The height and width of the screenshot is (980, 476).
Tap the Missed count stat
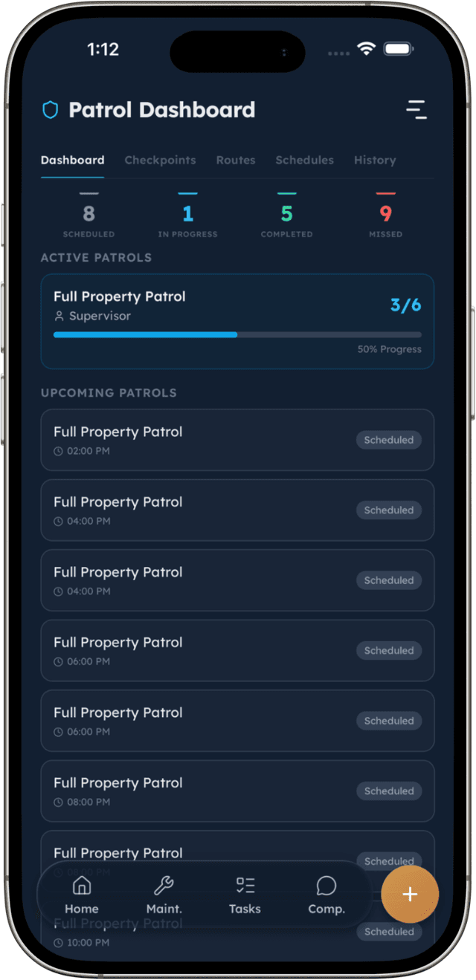[x=385, y=215]
